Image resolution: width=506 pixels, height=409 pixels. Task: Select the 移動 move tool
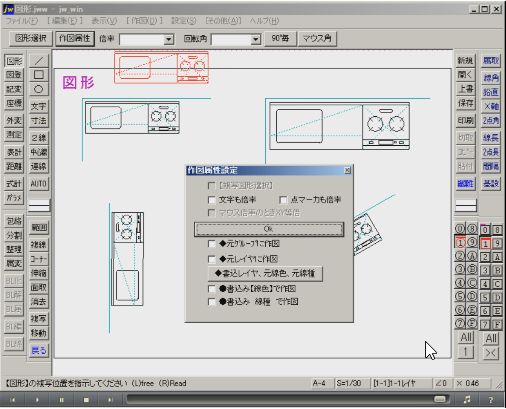[39, 333]
